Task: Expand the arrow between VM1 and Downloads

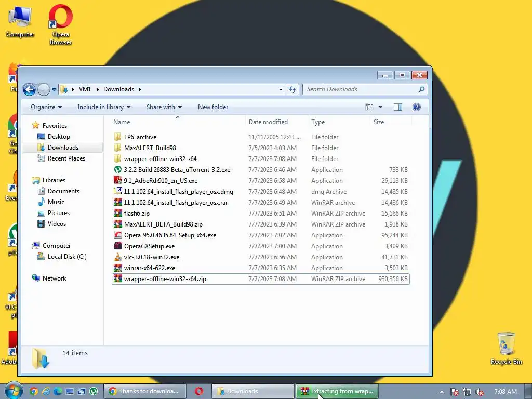Action: click(x=97, y=89)
